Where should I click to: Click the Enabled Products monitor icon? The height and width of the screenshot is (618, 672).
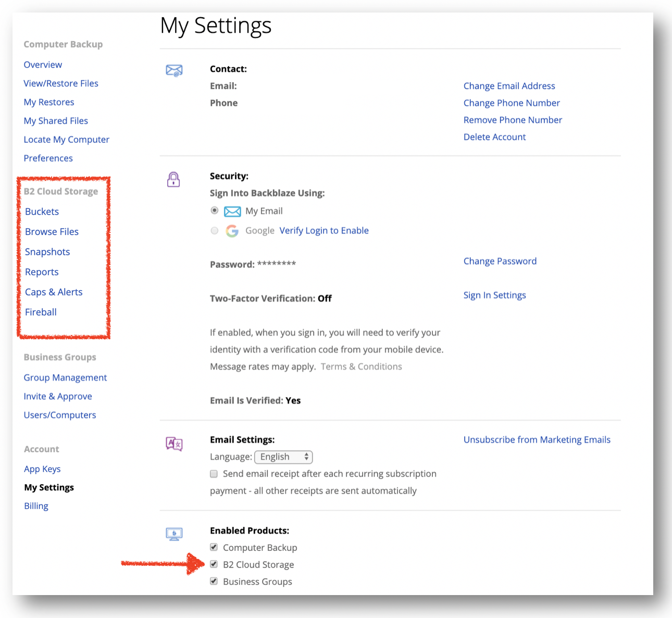click(174, 534)
